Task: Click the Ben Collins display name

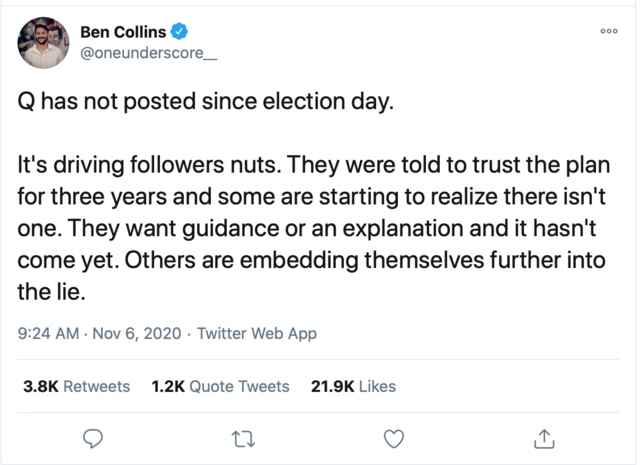Action: coord(122,31)
